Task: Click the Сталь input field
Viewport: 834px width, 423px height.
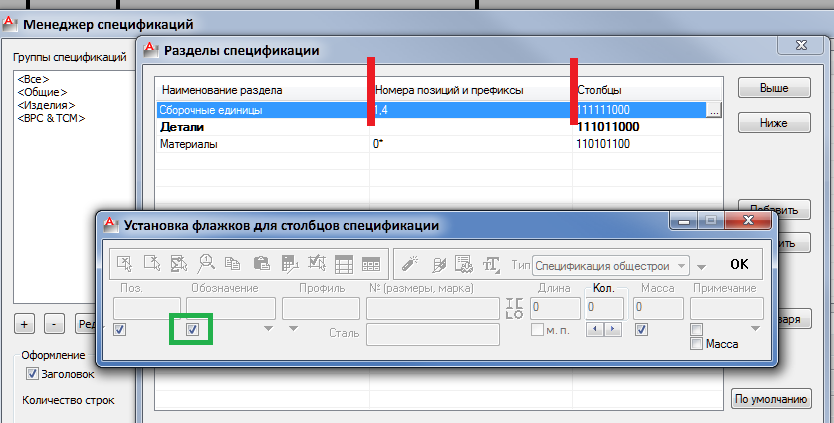Action: click(x=433, y=334)
